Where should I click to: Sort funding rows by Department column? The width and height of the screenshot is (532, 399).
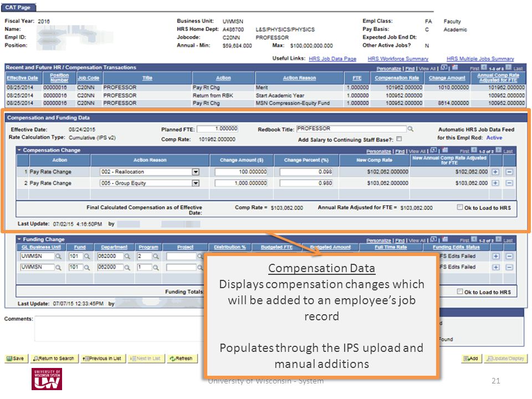click(x=114, y=247)
